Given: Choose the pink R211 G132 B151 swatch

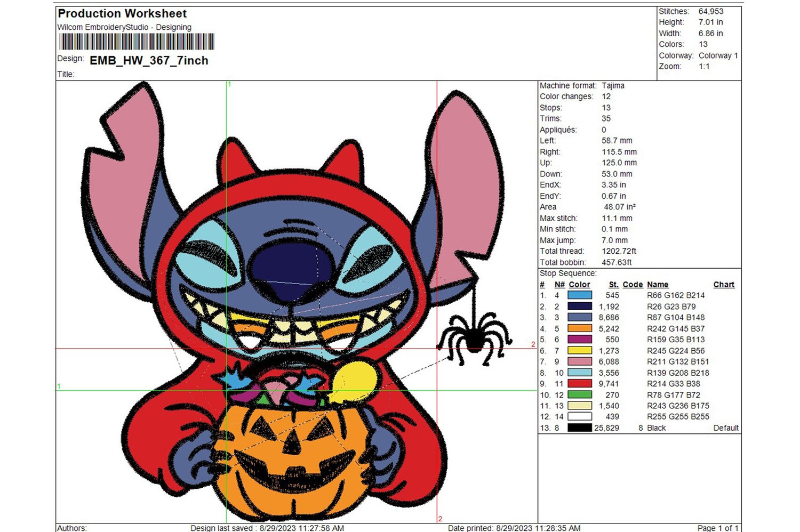Looking at the screenshot, I should click(x=580, y=361).
